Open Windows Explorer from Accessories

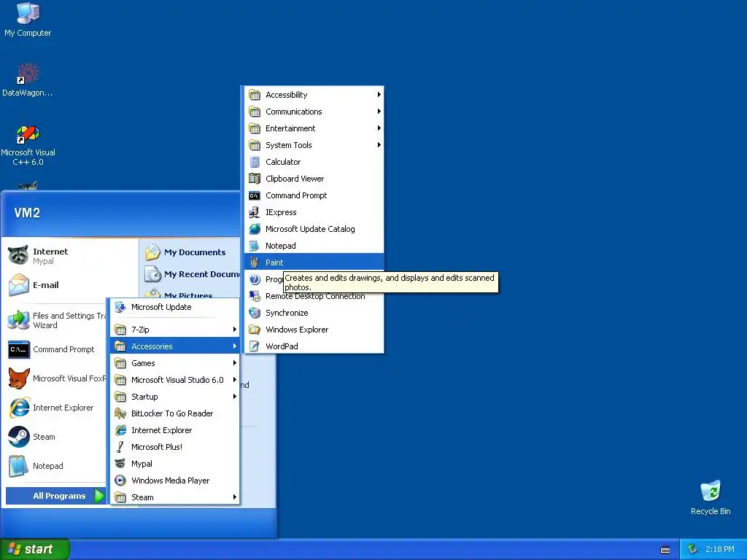tap(314, 330)
